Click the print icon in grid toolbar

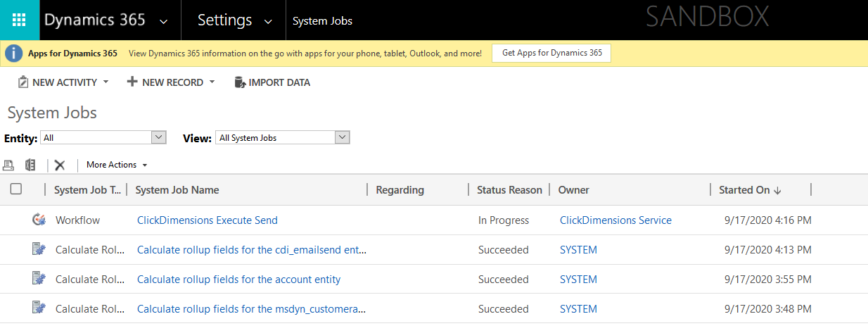point(8,165)
